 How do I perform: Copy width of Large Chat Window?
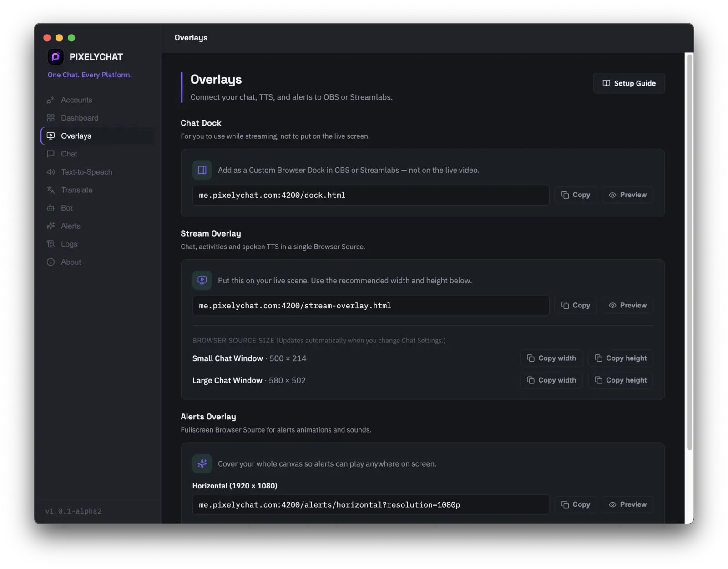pos(551,380)
